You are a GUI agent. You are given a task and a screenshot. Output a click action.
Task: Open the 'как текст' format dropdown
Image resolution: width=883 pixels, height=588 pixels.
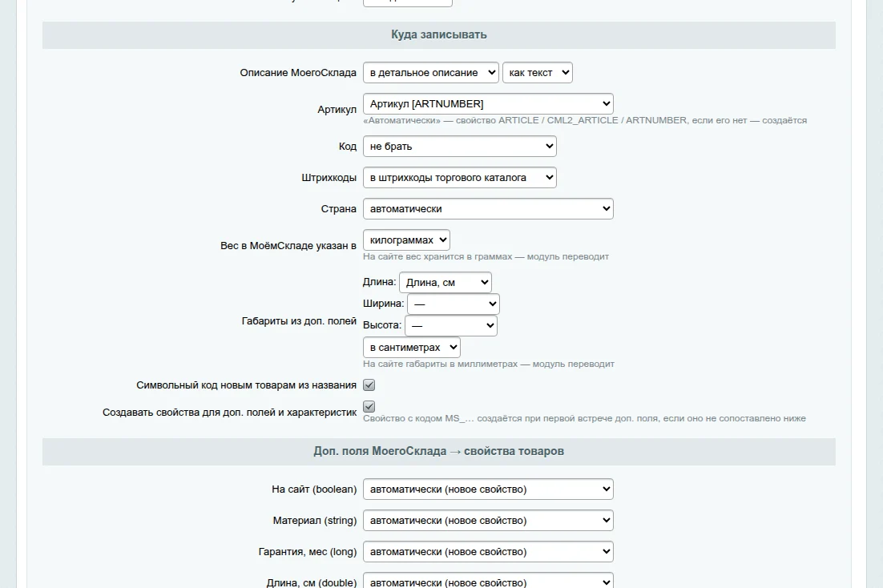(x=537, y=73)
